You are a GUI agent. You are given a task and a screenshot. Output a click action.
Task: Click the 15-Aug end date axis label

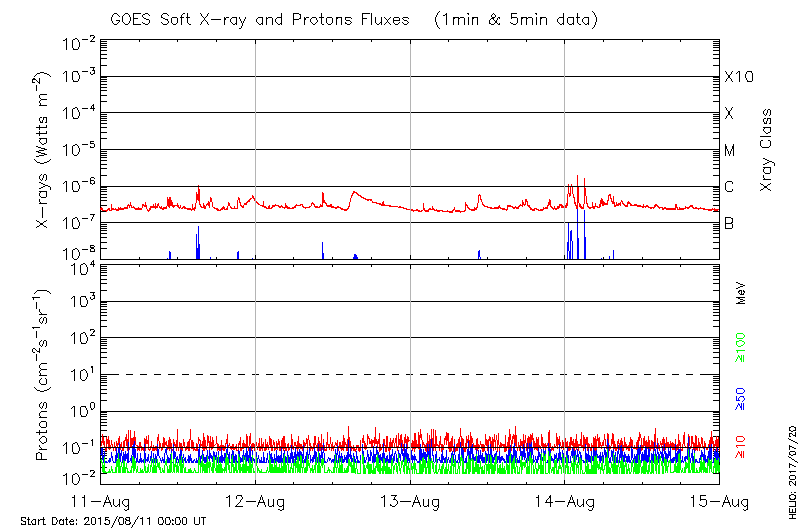click(718, 501)
